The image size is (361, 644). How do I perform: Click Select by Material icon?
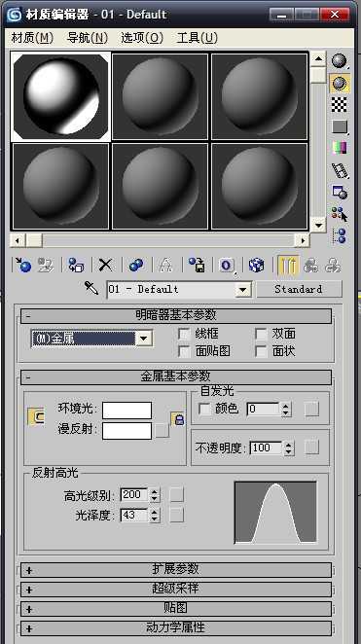[340, 214]
